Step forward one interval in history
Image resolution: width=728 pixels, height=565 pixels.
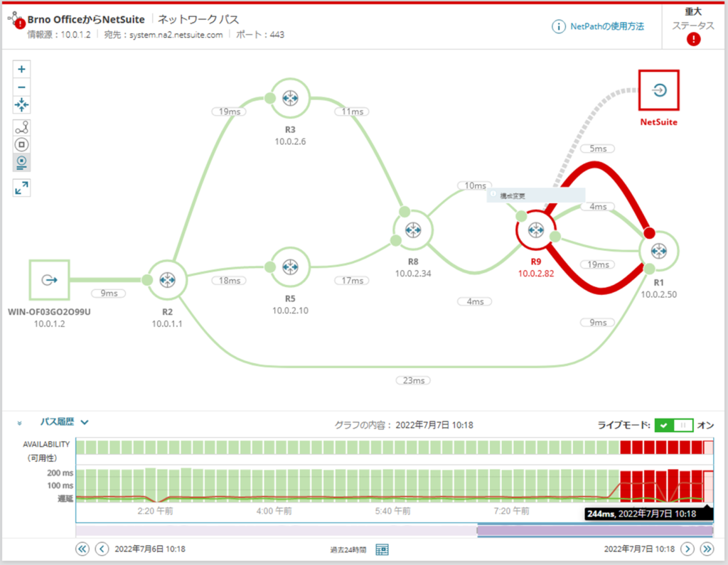687,549
